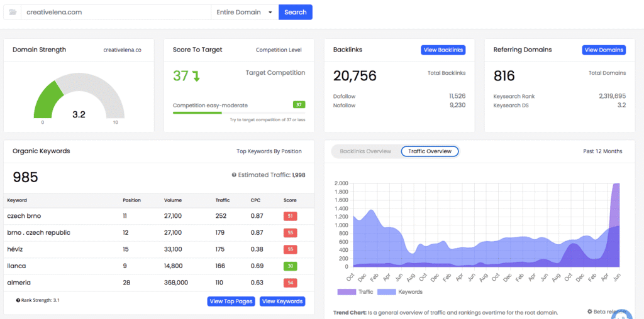The height and width of the screenshot is (319, 644).
Task: Click the folder icon beside the search field
Action: click(13, 13)
